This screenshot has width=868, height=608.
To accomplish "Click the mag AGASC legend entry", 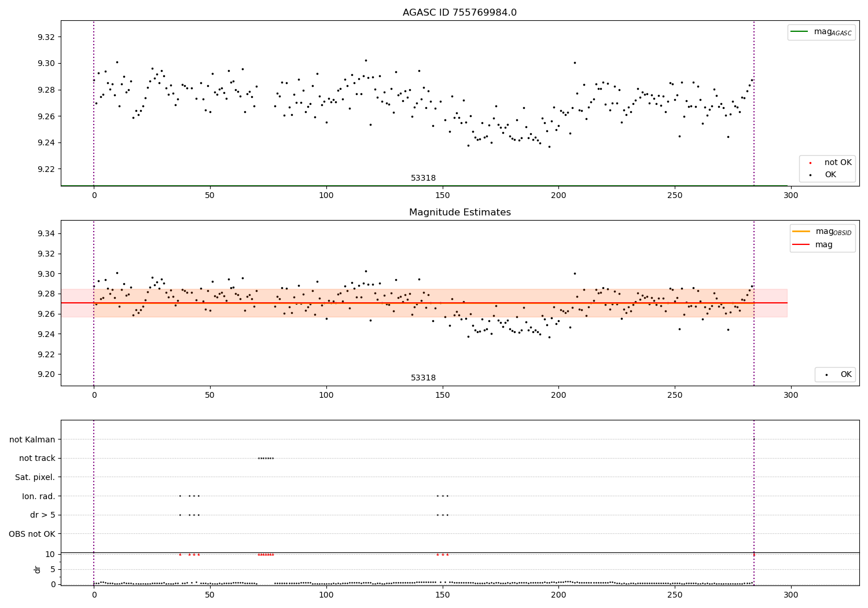I will 822,32.
